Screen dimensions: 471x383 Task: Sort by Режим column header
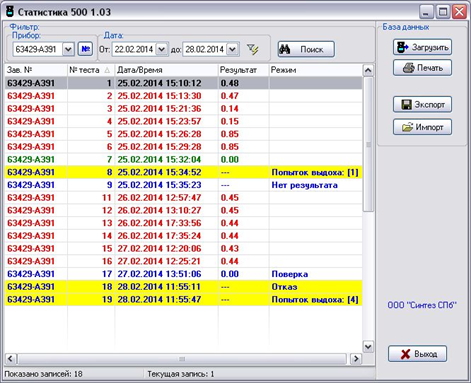[315, 70]
